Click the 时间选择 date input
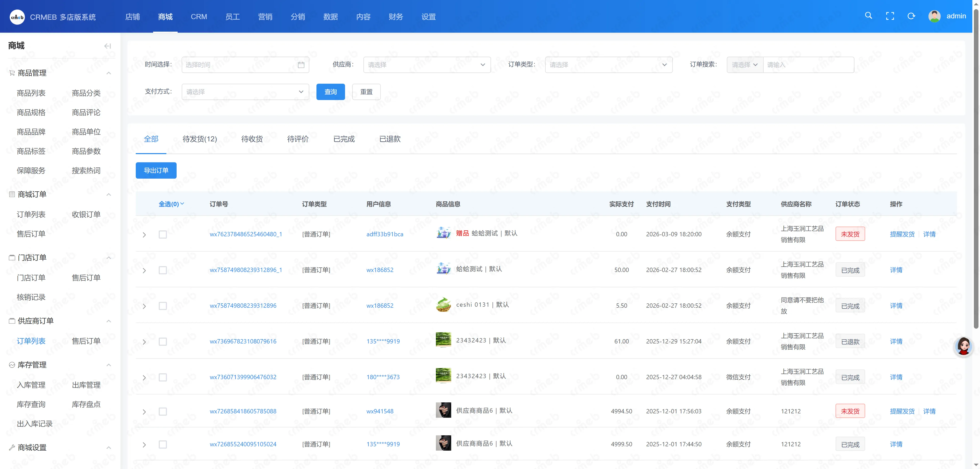Screen dimensions: 980x469 point(245,65)
